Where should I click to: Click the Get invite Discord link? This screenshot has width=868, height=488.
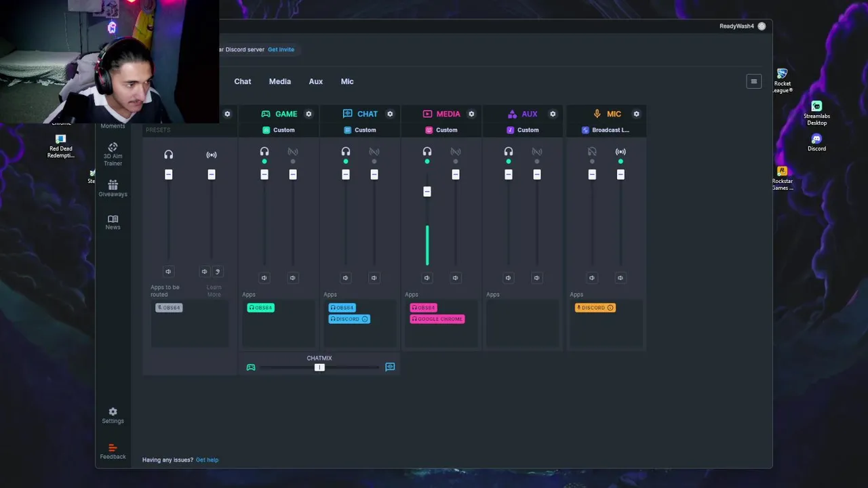281,49
